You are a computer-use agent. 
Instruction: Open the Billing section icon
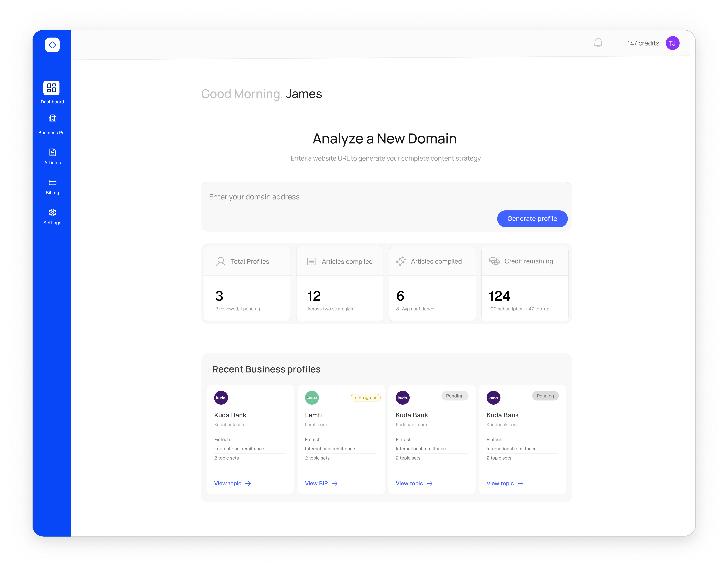pyautogui.click(x=52, y=182)
